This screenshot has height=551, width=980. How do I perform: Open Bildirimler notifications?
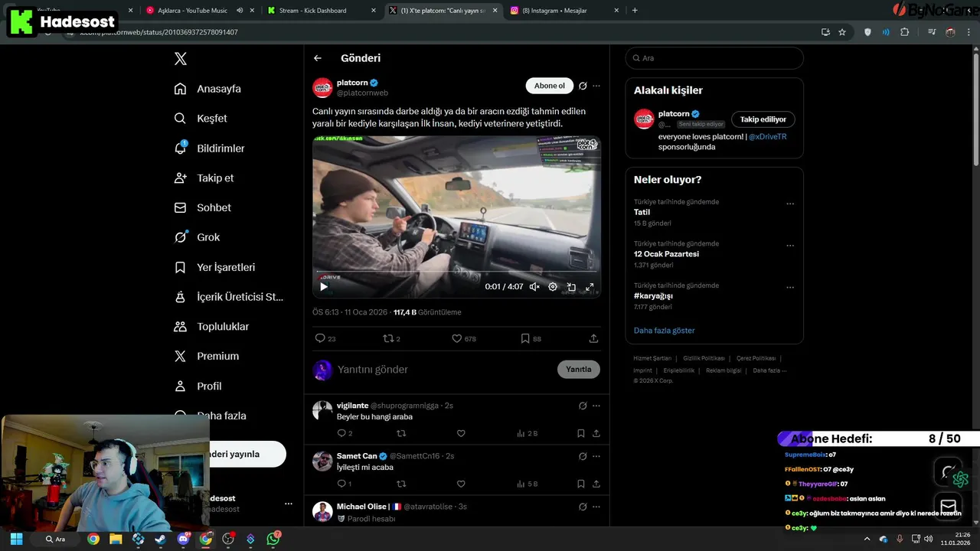pyautogui.click(x=209, y=148)
